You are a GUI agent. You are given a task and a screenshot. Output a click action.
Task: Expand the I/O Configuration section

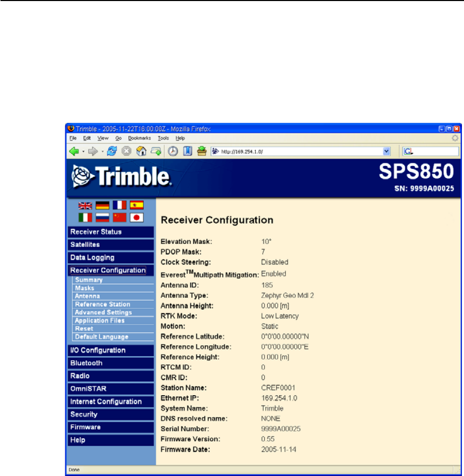[111, 351]
